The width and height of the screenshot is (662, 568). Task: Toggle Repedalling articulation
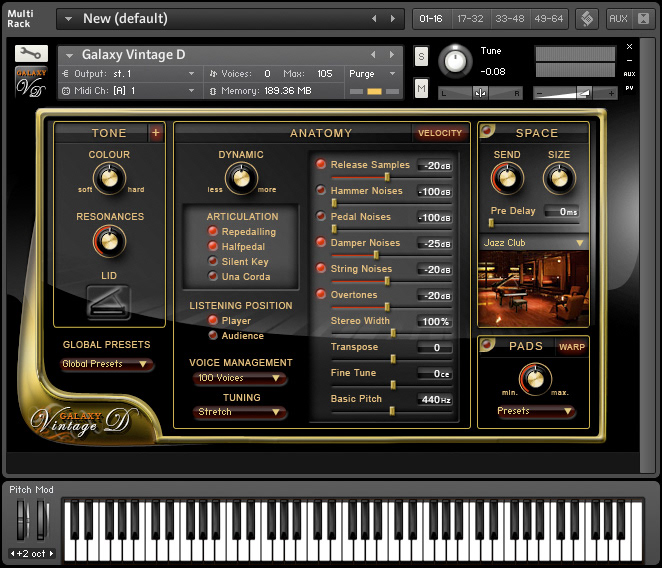213,231
